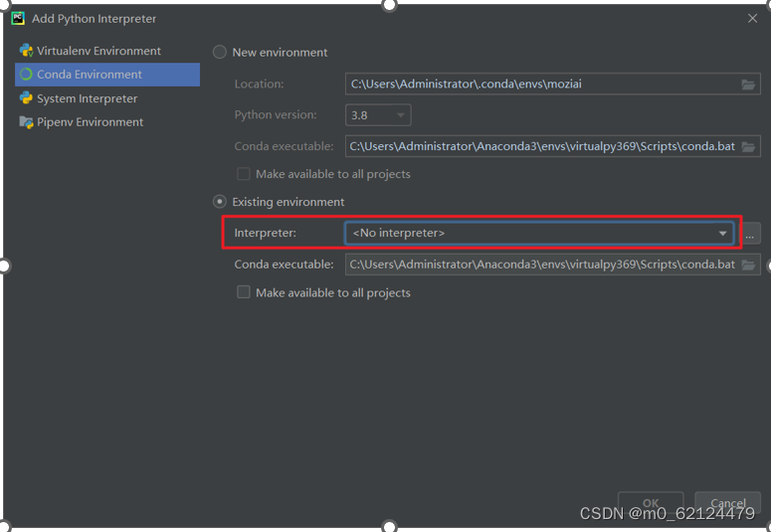Click the System Interpreter Python icon
Screen dimensions: 771x532
point(26,98)
